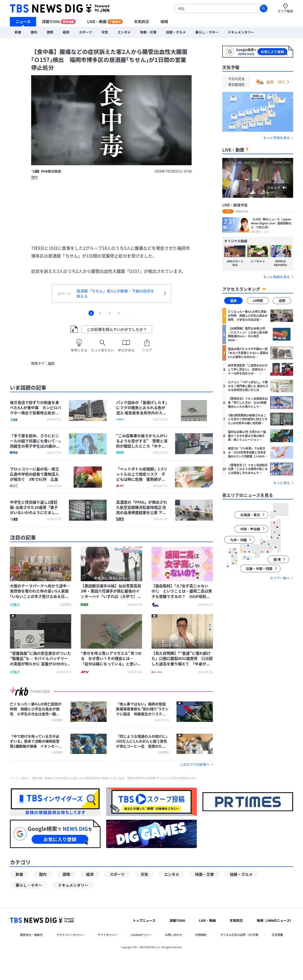Select the 九州・沖縄 region button
Viewport: 303px width, 980px height.
point(239,540)
